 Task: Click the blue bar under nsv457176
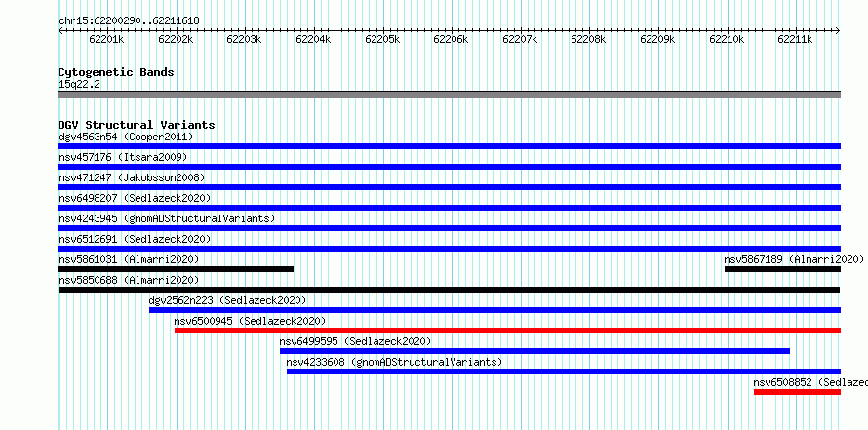(x=449, y=167)
